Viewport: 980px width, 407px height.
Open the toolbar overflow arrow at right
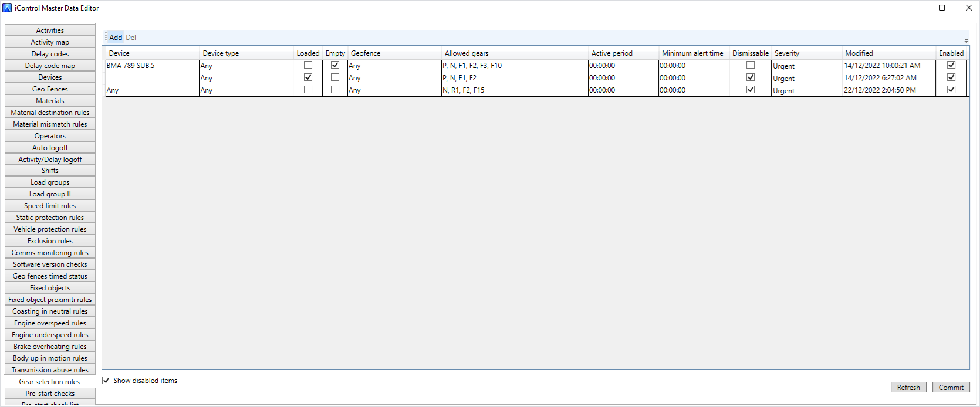click(x=966, y=40)
